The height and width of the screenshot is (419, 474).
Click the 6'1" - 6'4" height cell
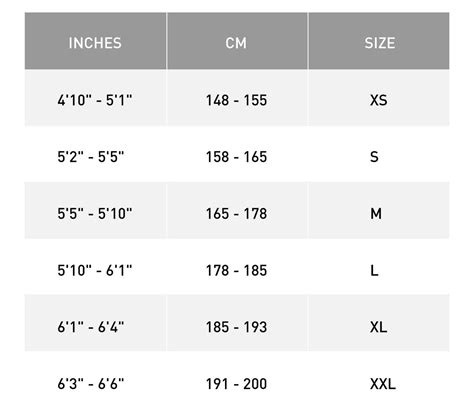click(x=95, y=323)
